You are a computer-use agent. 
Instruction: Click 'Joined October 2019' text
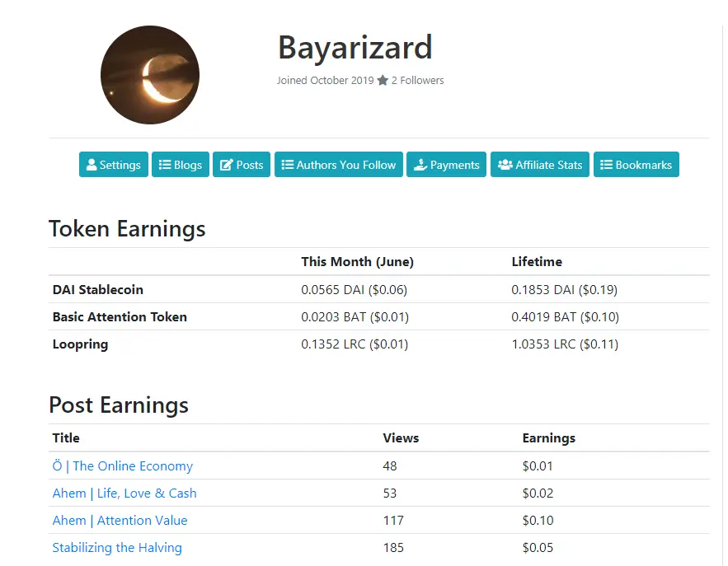(325, 80)
